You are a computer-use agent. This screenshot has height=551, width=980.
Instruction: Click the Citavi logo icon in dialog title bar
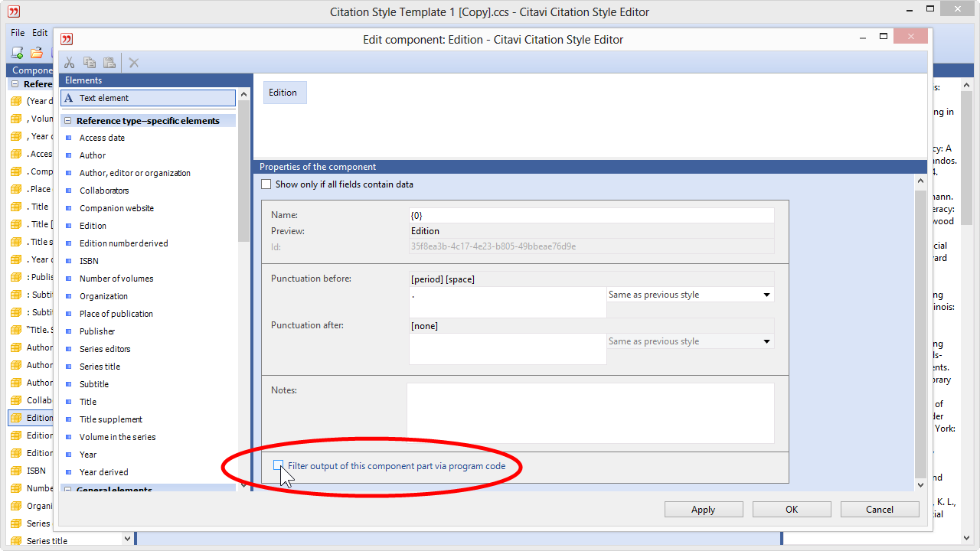tap(67, 39)
